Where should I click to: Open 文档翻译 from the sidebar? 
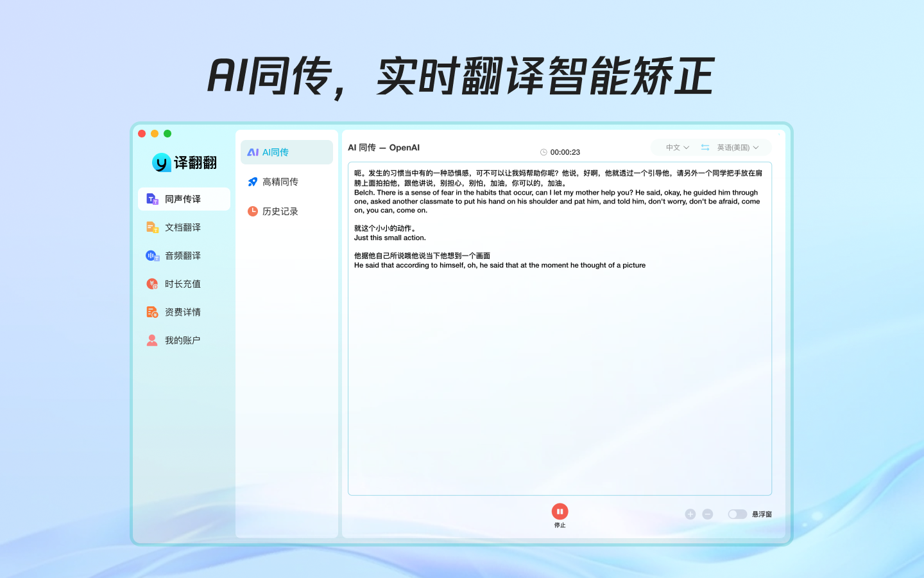[x=184, y=227]
